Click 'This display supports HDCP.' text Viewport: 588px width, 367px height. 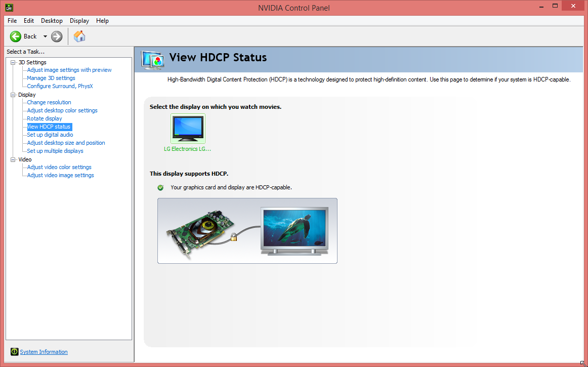click(189, 174)
